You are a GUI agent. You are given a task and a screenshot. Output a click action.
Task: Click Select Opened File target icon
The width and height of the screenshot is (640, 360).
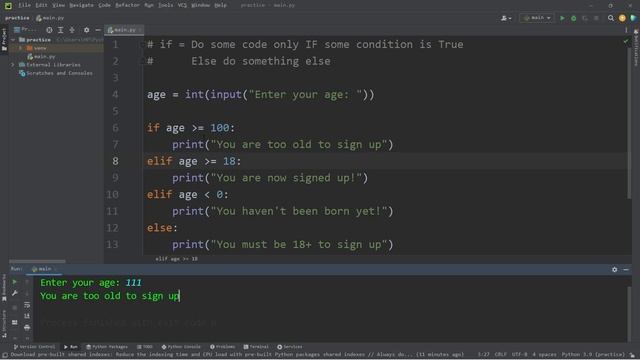[49, 30]
